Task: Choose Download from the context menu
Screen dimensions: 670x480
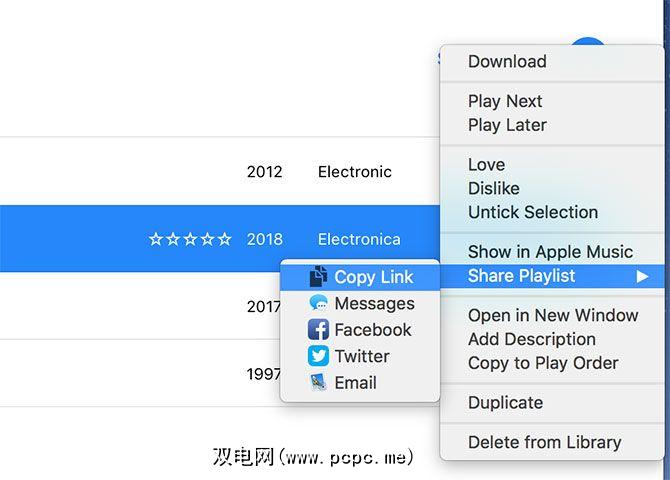Action: click(507, 61)
